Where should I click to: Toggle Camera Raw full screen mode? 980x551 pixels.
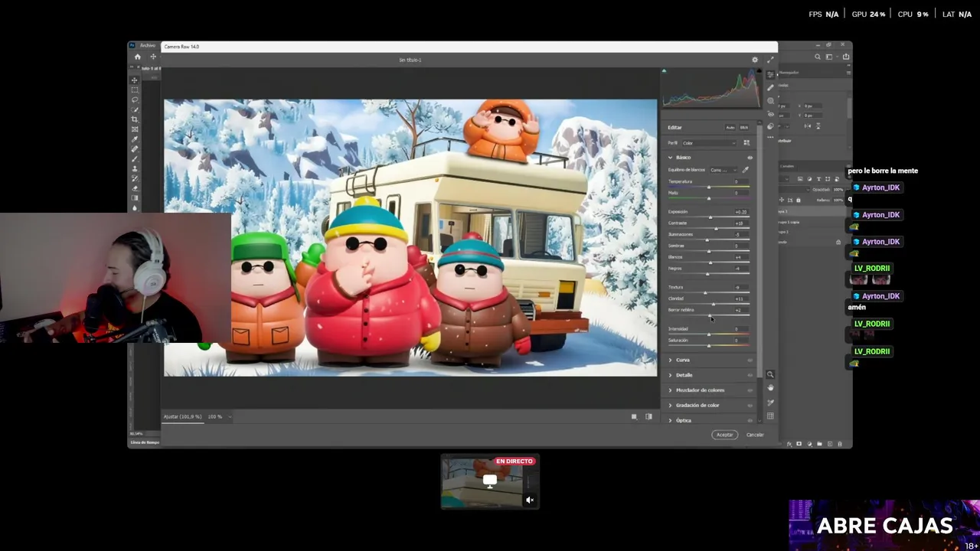pyautogui.click(x=770, y=60)
